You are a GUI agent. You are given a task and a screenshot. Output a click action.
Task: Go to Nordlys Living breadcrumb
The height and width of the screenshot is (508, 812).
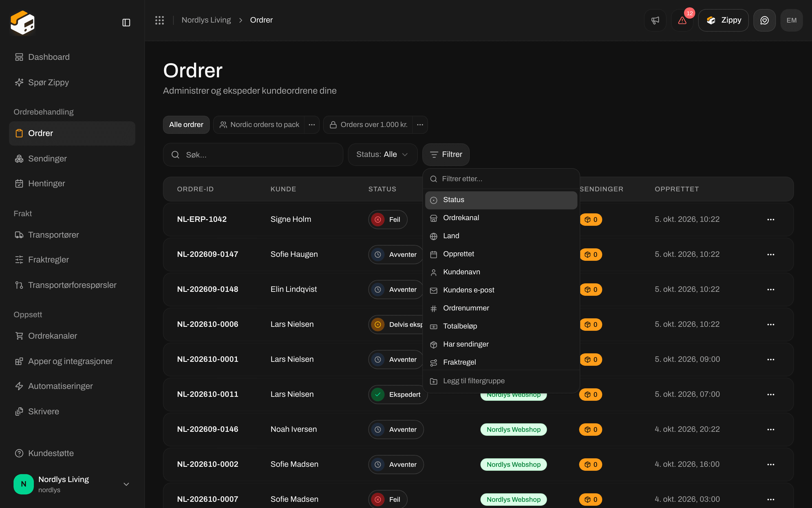206,20
